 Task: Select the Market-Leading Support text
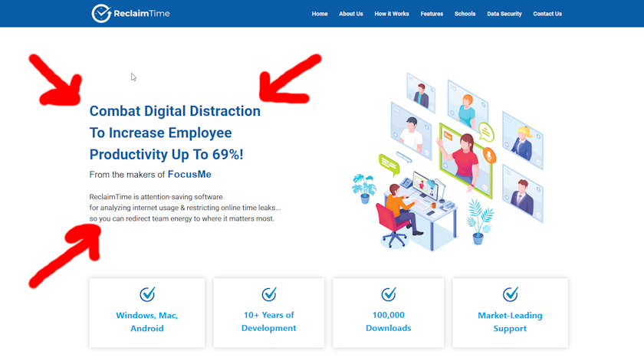click(x=510, y=322)
